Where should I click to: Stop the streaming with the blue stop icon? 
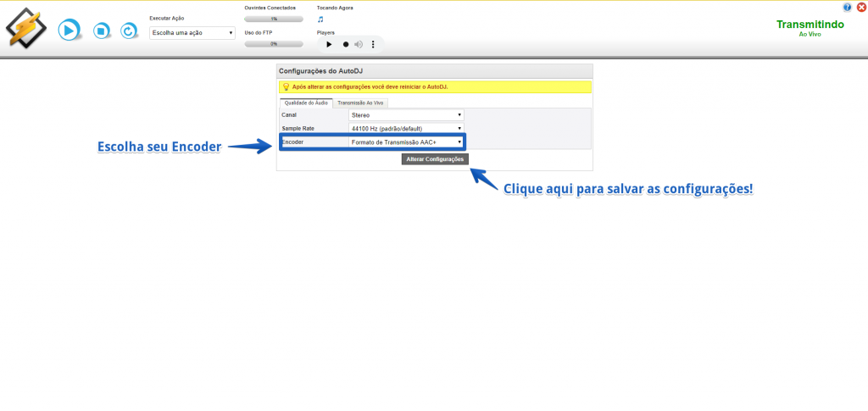(101, 31)
